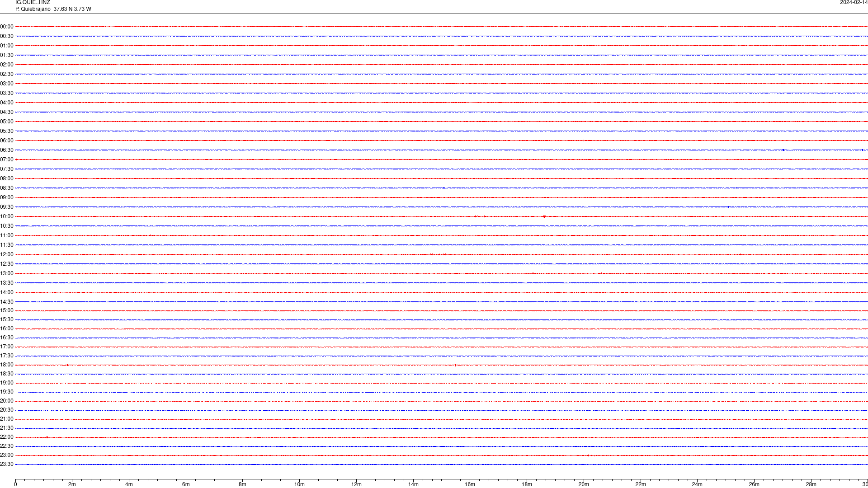868x488 pixels.
Task: Click the 28m tick label on time axis
Action: (x=811, y=484)
